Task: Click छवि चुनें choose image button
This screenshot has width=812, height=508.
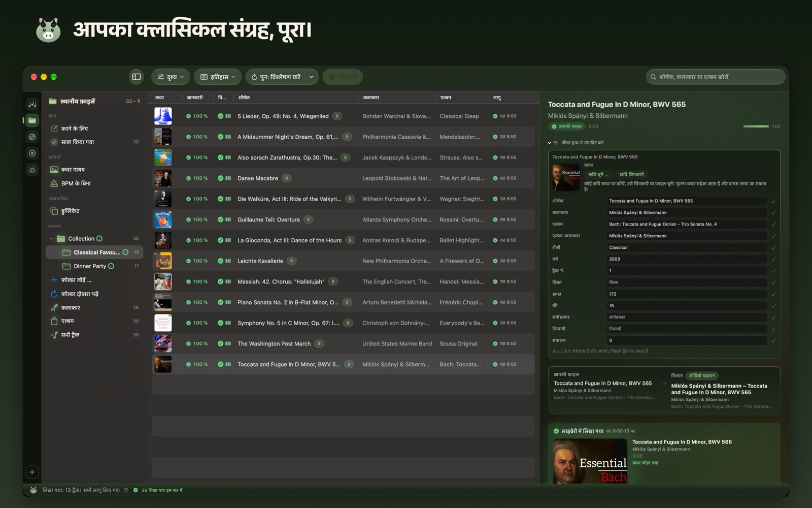Action: [598, 174]
